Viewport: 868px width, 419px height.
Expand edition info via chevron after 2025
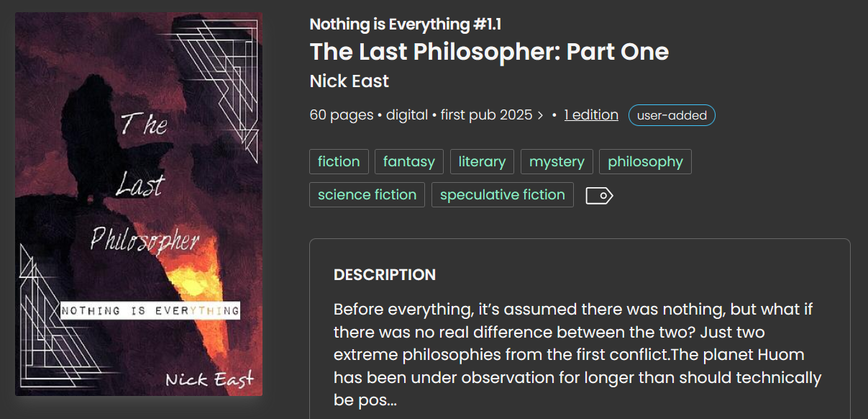point(540,115)
